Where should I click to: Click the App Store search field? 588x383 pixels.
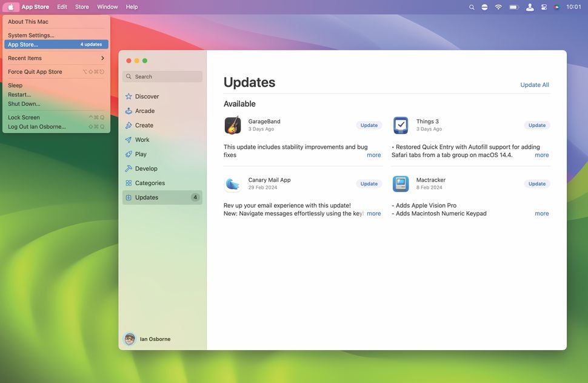[162, 76]
